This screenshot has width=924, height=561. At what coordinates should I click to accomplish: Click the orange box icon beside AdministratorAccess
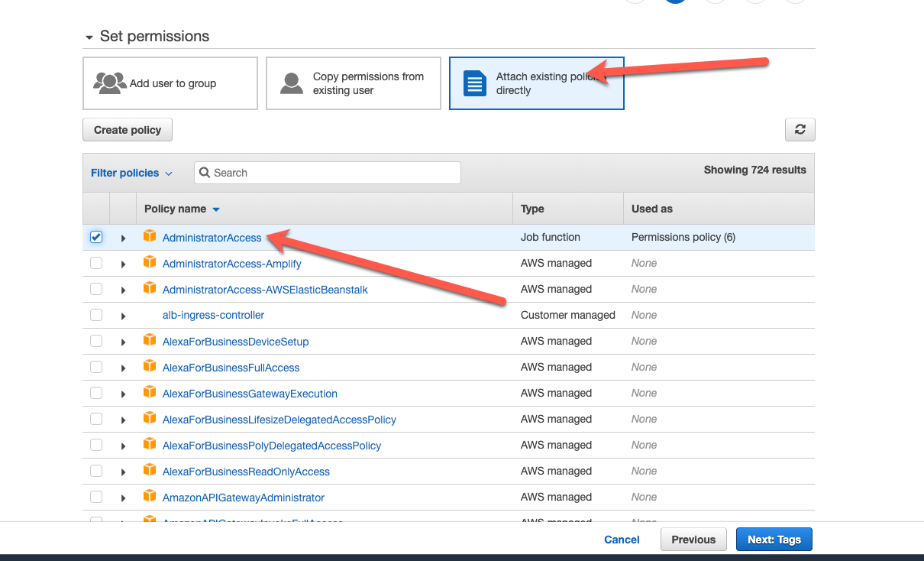(x=150, y=236)
